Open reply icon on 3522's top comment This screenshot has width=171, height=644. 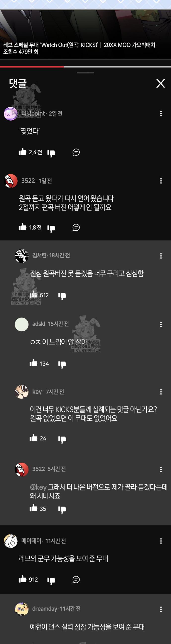pyautogui.click(x=76, y=227)
